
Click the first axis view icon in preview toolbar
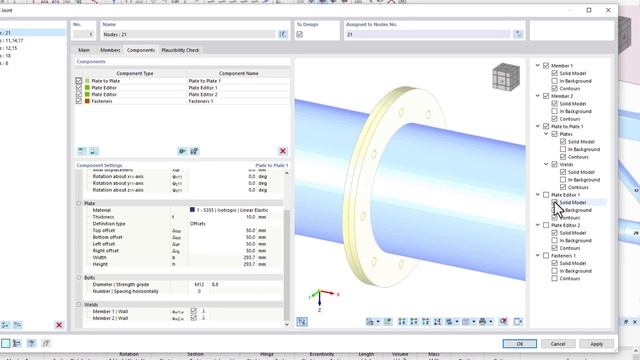402,322
